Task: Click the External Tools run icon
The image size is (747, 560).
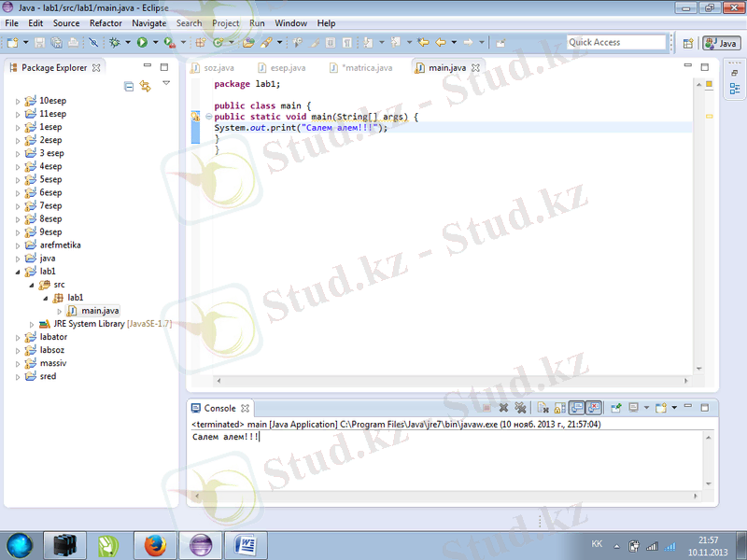Action: (169, 42)
